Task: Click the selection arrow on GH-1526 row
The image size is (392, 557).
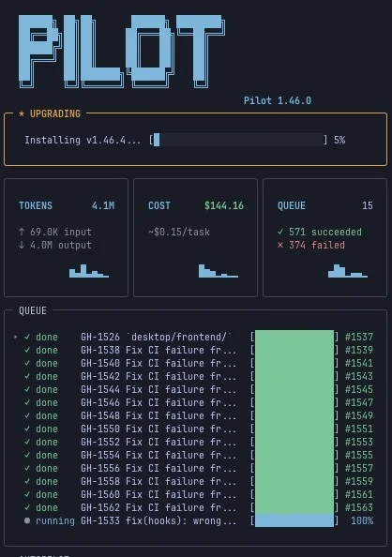Action: pos(16,337)
